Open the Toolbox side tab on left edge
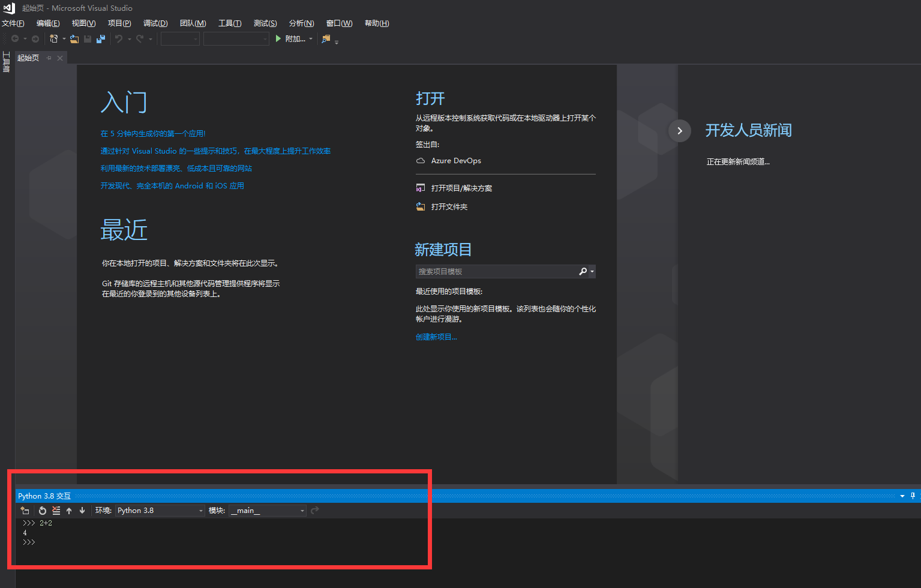 (x=6, y=62)
